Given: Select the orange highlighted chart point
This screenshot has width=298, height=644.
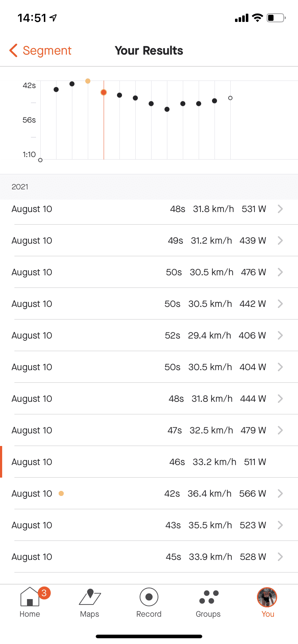Looking at the screenshot, I should [x=104, y=92].
